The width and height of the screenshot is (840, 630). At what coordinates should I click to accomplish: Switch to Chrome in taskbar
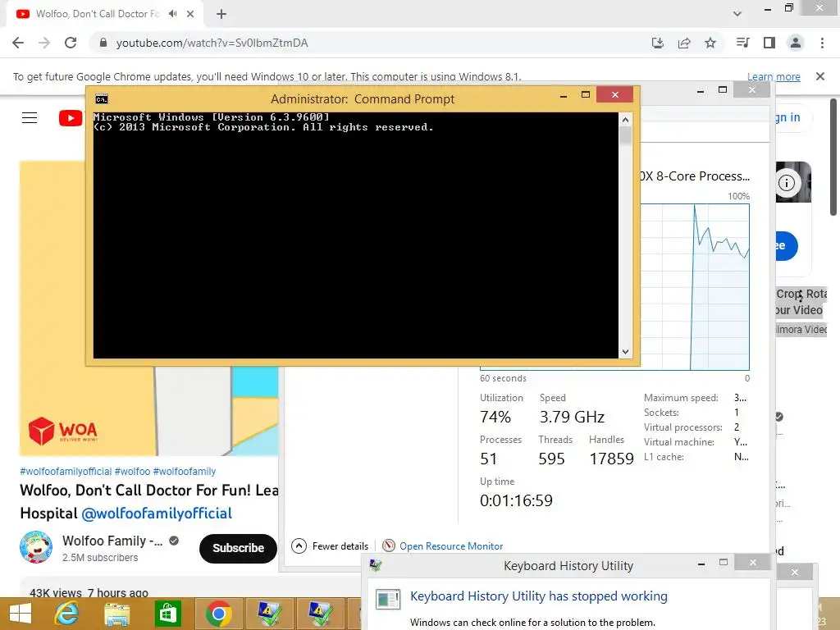(x=218, y=614)
